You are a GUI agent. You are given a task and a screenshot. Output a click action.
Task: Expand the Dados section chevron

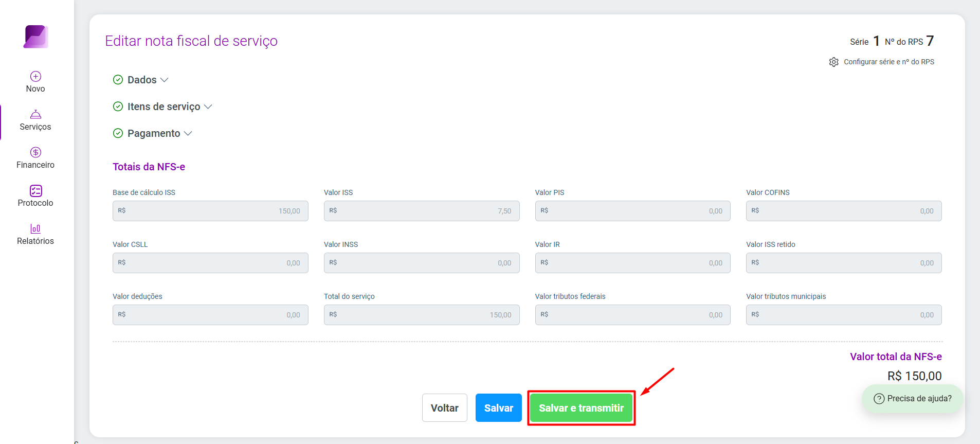[x=165, y=80]
